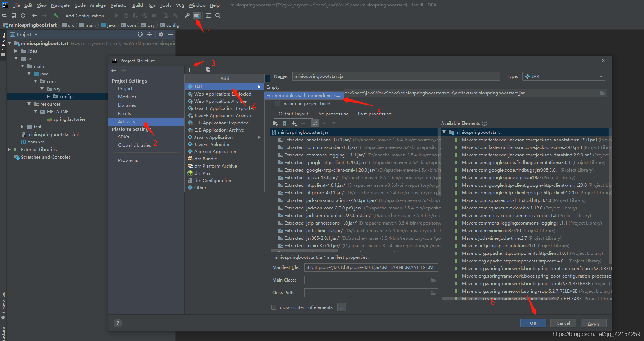Click browse folder icon in Output directory field
The height and width of the screenshot is (341, 644).
tap(602, 93)
